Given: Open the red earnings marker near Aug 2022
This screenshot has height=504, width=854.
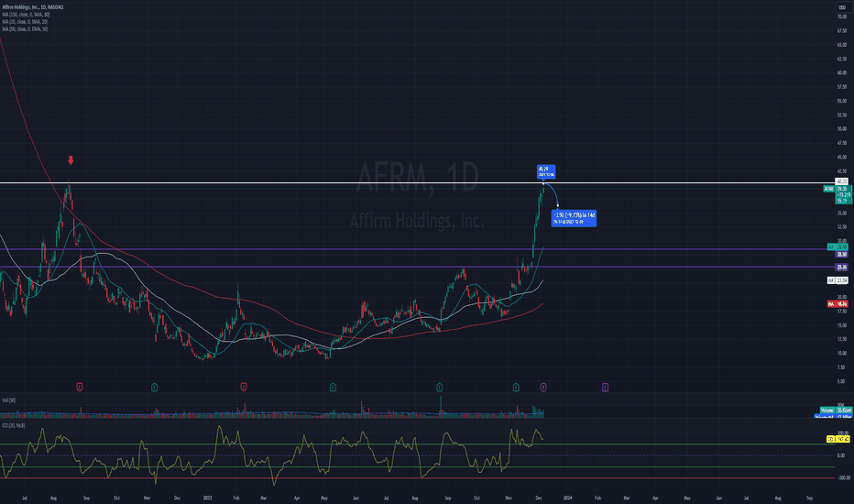Looking at the screenshot, I should click(x=80, y=387).
